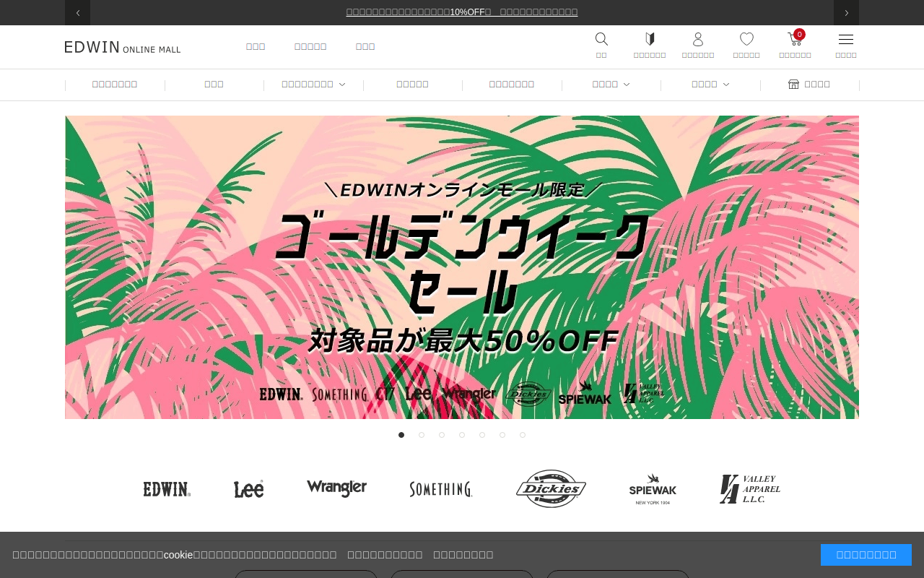Show previous announcement with left arrow
This screenshot has width=924, height=578.
tap(77, 12)
